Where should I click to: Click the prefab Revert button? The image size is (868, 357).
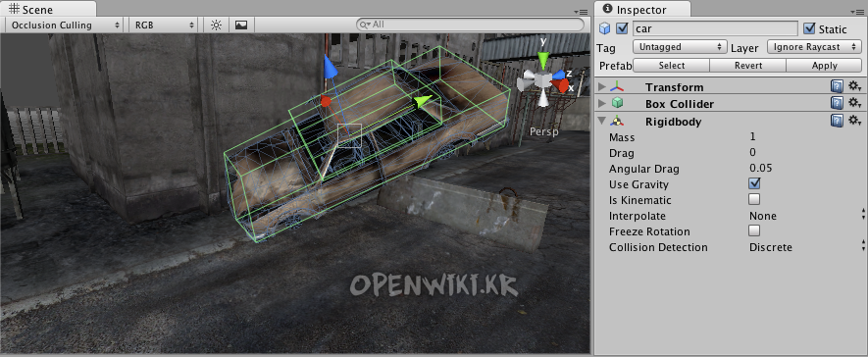click(x=748, y=66)
